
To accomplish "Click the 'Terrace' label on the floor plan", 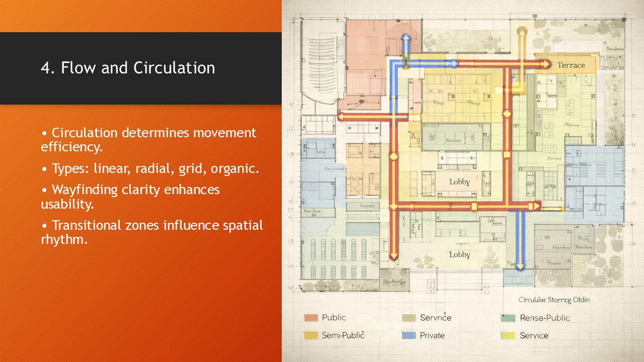I will [x=571, y=65].
